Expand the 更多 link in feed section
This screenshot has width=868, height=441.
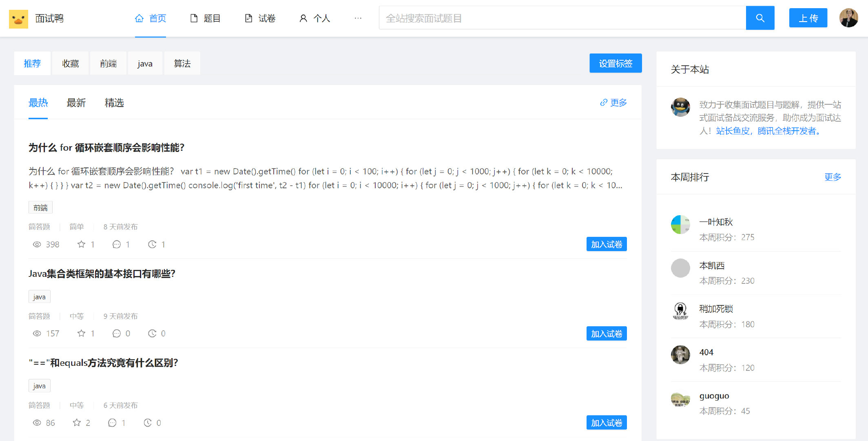pyautogui.click(x=618, y=102)
